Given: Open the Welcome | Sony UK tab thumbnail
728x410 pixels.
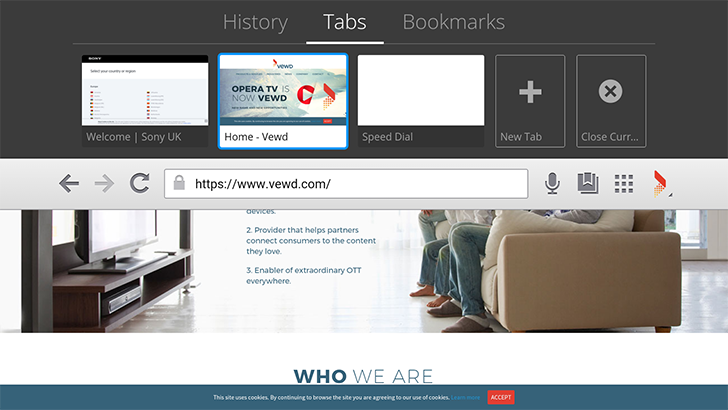Looking at the screenshot, I should point(145,101).
